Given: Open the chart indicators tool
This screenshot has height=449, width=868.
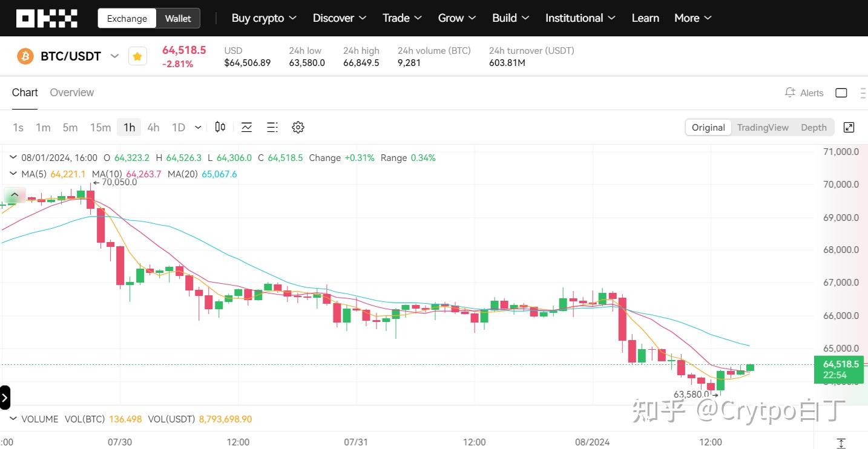Looking at the screenshot, I should [x=246, y=127].
